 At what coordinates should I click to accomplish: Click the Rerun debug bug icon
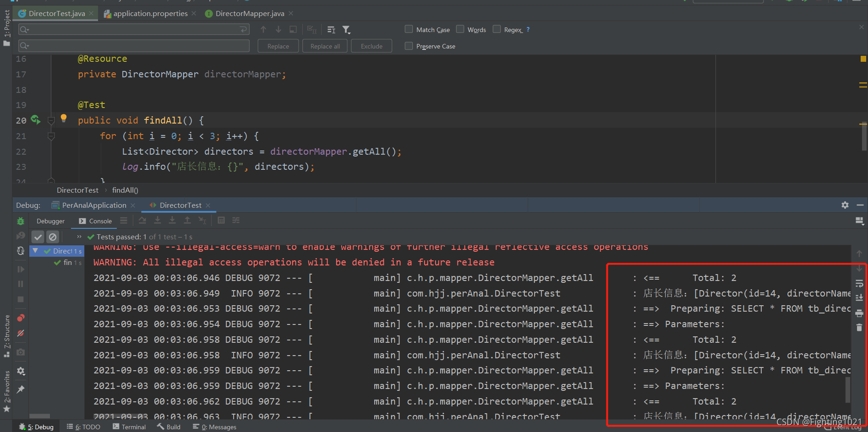(x=21, y=221)
